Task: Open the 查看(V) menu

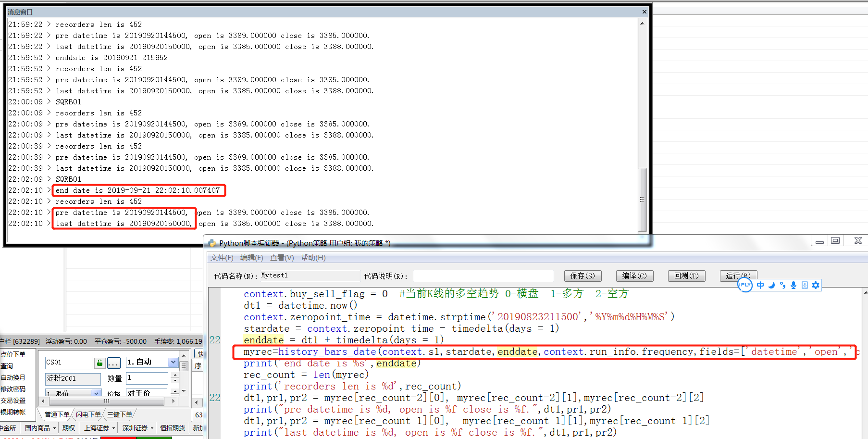Action: click(282, 258)
